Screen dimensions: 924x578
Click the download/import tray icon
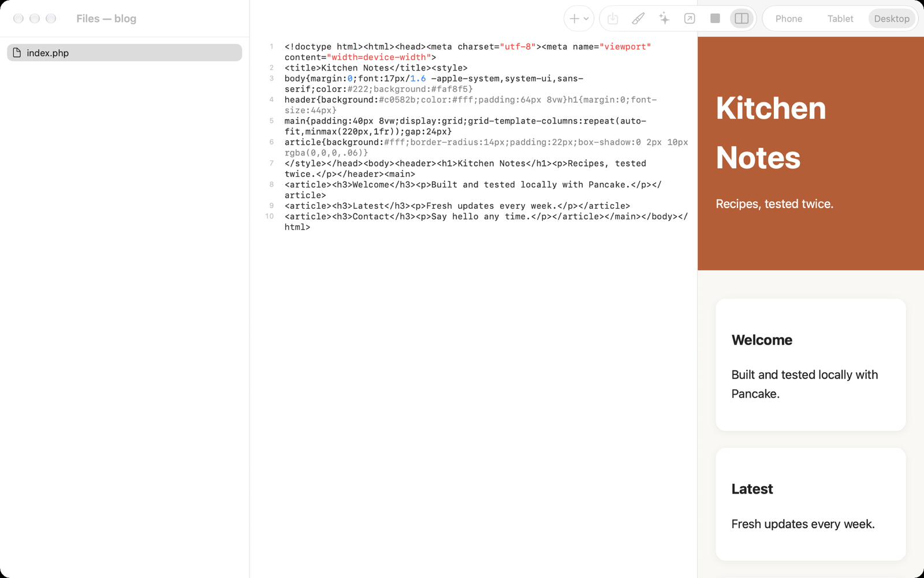613,18
